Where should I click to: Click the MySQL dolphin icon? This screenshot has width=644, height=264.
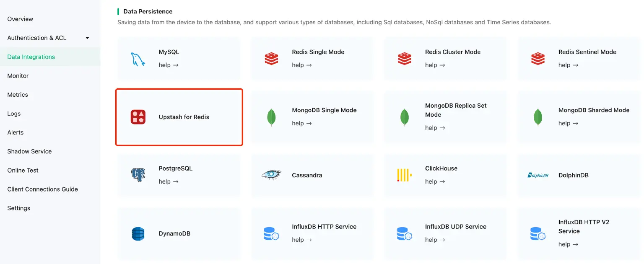[x=138, y=59]
